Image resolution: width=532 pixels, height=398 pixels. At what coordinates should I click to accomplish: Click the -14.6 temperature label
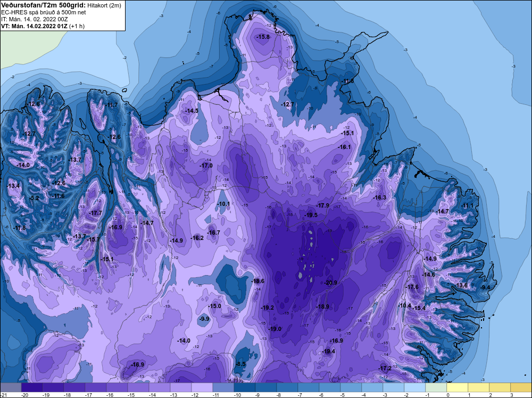[x=428, y=275]
